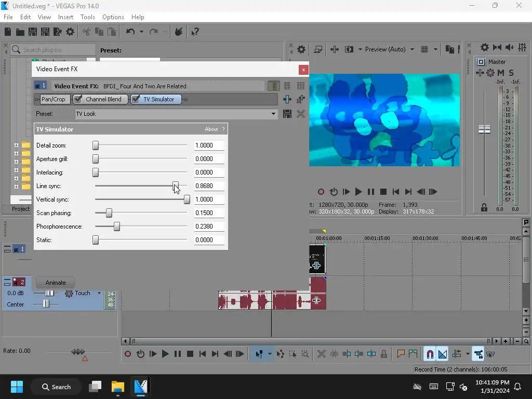This screenshot has height=399, width=532.
Task: Toggle Lock Envelopes to Events button
Action: [x=478, y=354]
